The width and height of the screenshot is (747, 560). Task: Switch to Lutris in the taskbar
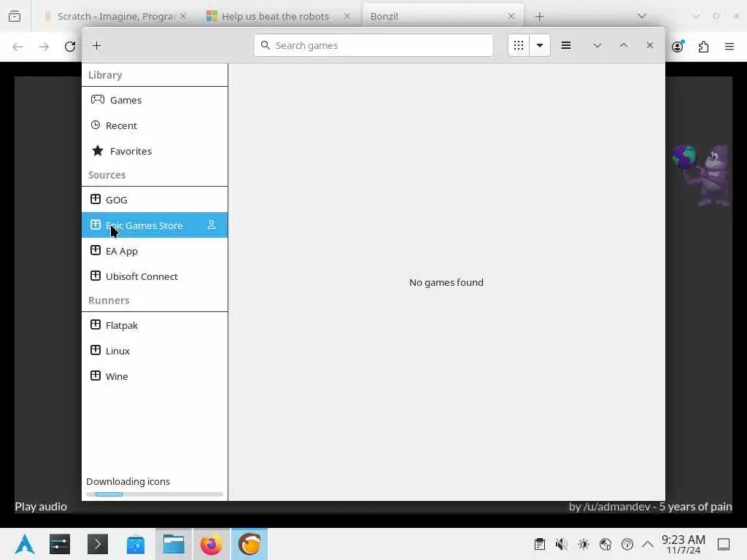point(249,544)
